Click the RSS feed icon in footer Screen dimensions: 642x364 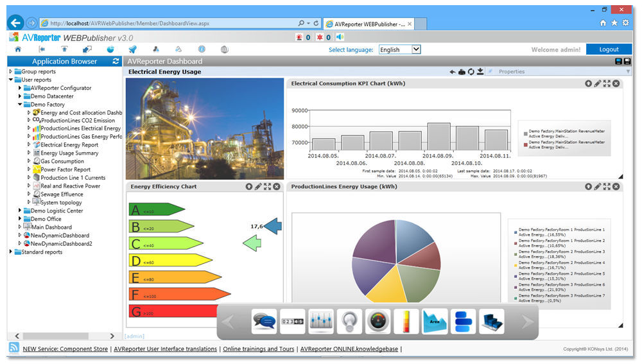coord(13,348)
